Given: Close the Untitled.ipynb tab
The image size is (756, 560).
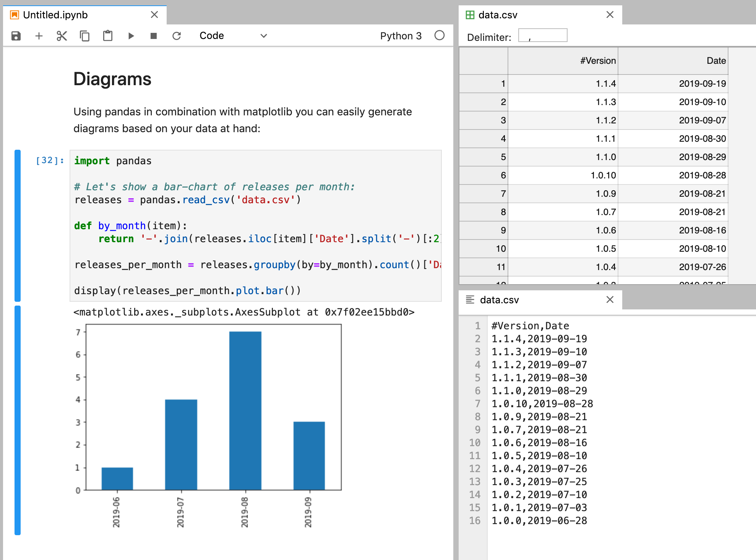Looking at the screenshot, I should (x=154, y=15).
